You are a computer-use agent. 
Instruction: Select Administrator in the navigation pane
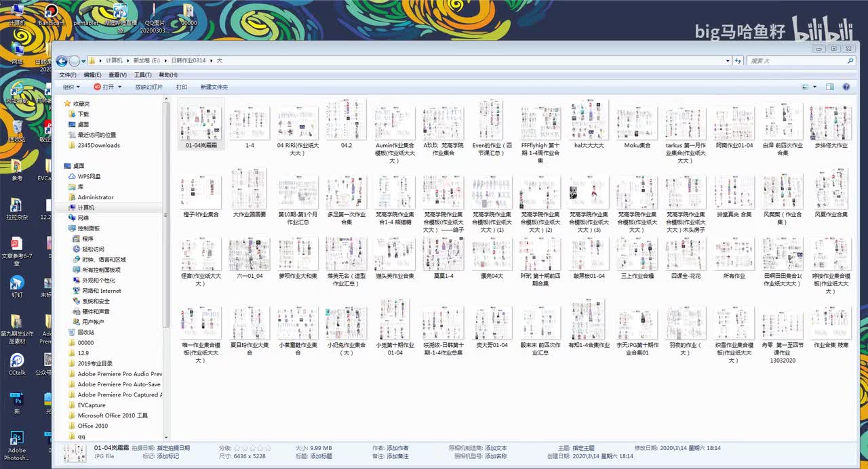pos(96,197)
